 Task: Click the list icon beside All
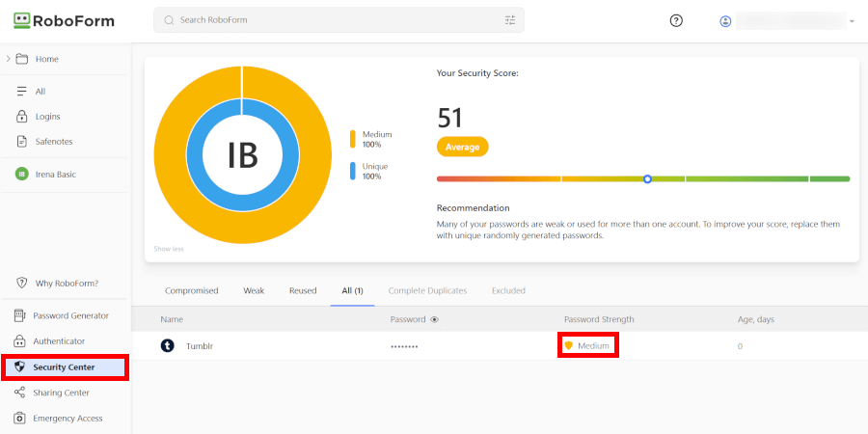coord(21,92)
